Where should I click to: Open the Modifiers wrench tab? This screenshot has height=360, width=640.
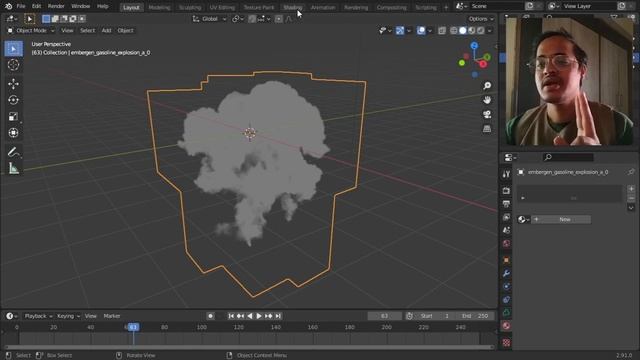pos(507,273)
